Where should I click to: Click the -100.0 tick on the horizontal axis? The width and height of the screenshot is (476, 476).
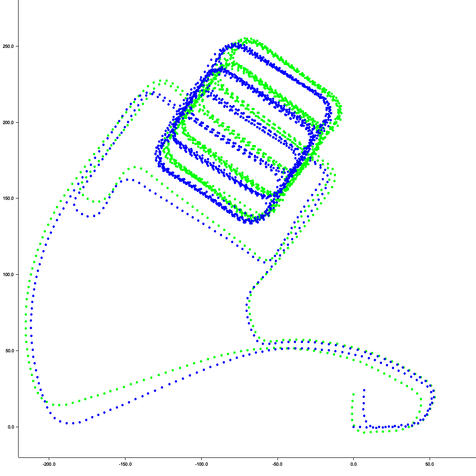pos(201,464)
